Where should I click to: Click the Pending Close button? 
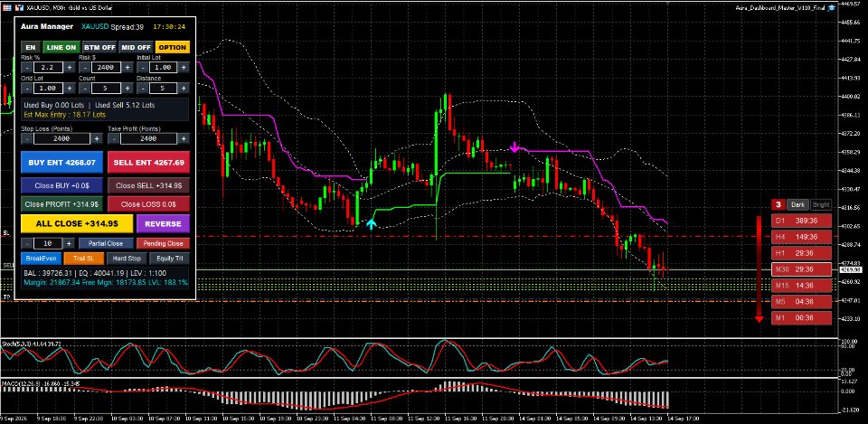[x=164, y=243]
